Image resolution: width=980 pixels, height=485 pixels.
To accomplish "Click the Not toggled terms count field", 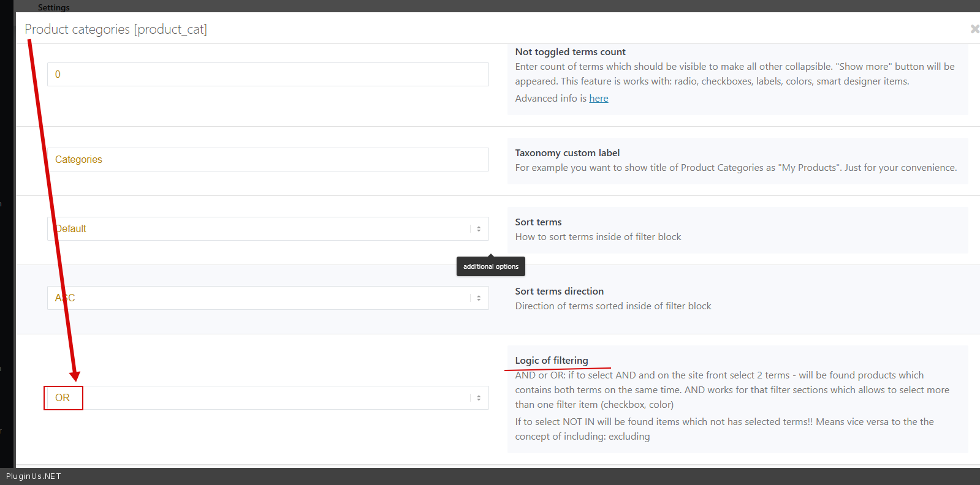I will pyautogui.click(x=268, y=75).
